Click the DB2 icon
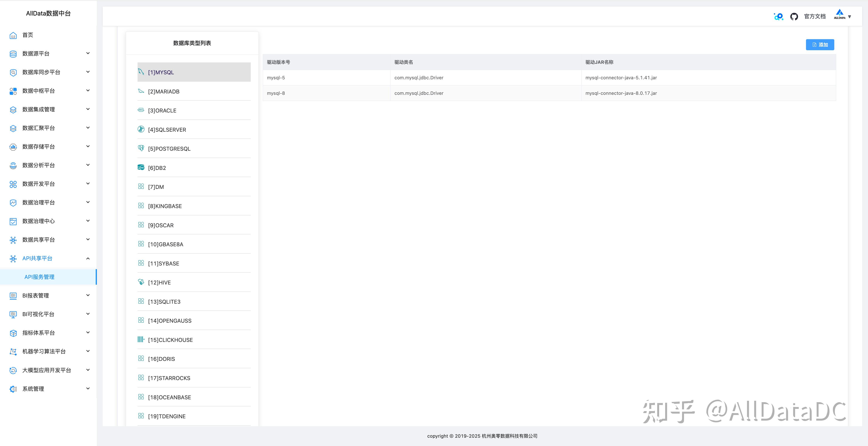Screen dimensions: 868x446 (x=141, y=167)
